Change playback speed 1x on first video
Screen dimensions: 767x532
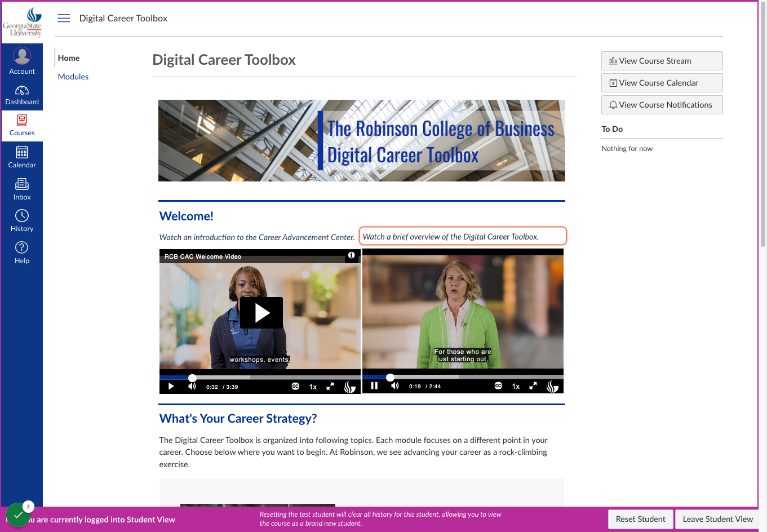coord(313,387)
